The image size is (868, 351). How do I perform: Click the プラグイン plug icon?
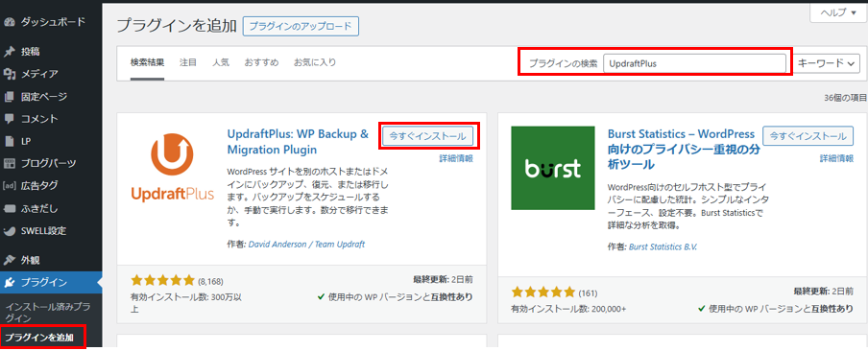(9, 283)
